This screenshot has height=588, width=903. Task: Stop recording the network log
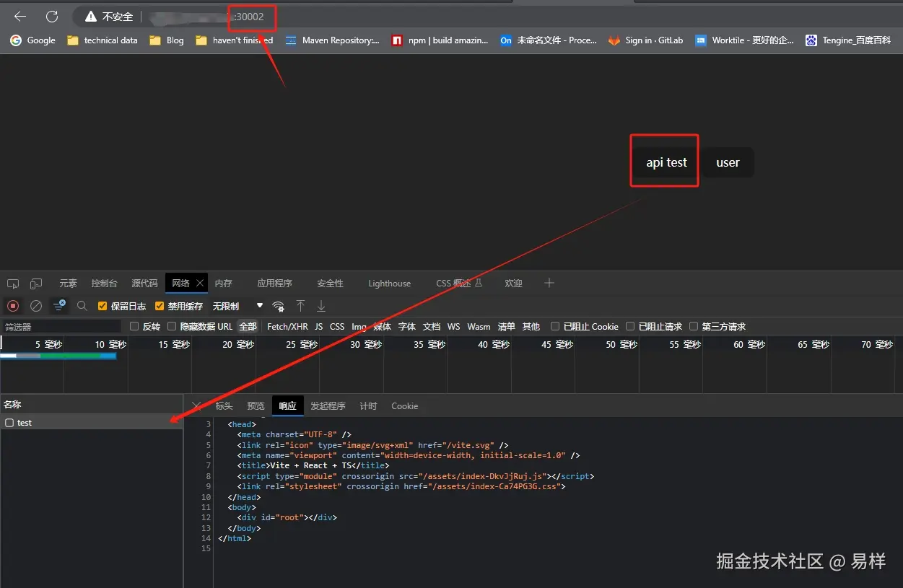coord(13,306)
